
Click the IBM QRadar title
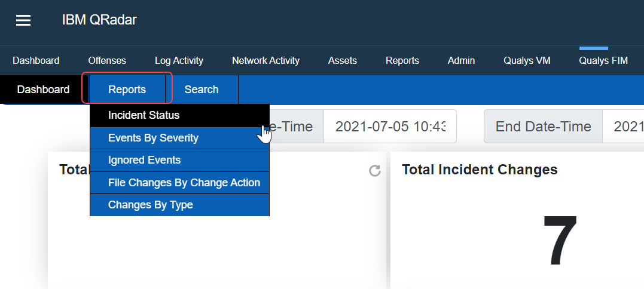click(99, 20)
